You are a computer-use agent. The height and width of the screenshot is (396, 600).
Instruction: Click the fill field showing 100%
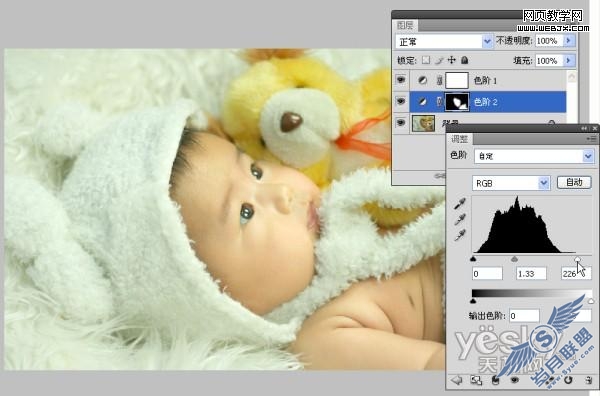coord(549,60)
